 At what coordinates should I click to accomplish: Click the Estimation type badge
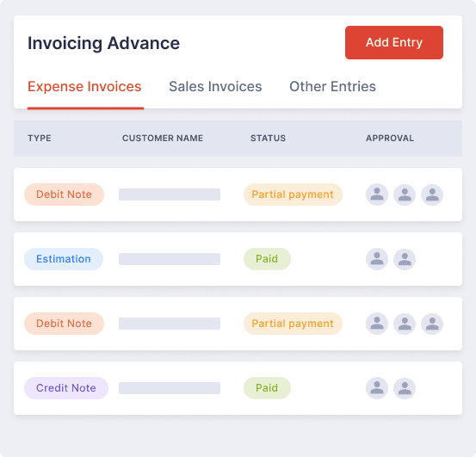coord(64,259)
